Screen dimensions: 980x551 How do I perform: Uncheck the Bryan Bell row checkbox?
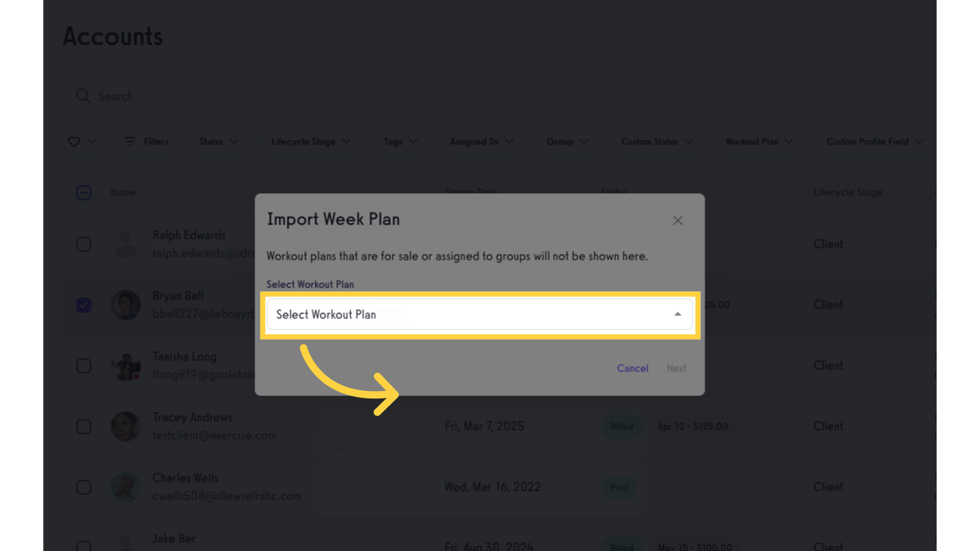[84, 305]
